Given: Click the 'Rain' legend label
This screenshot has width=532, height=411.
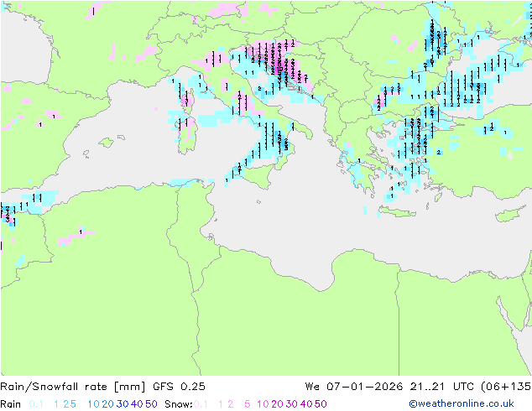Looking at the screenshot, I should pos(11,404).
